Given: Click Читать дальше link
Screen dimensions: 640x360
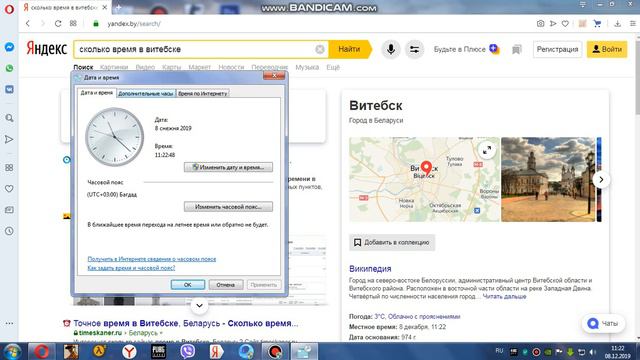Looking at the screenshot, I should pyautogui.click(x=504, y=296).
